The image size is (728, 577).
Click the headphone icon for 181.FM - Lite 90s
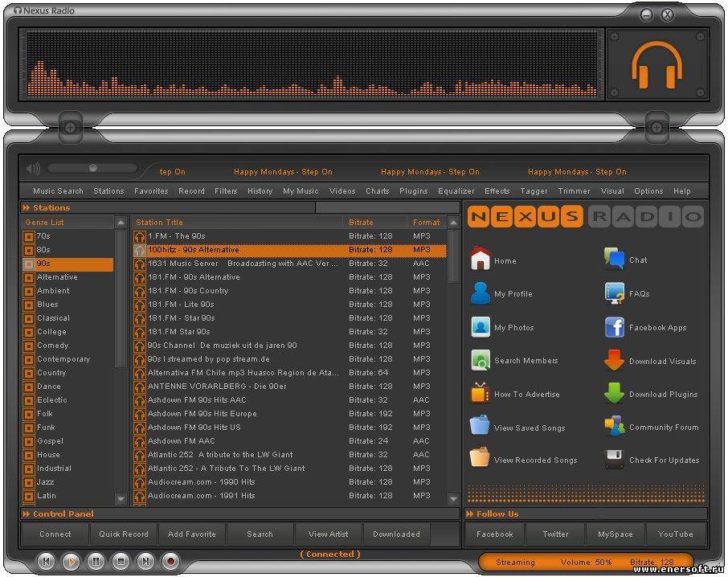pos(139,305)
